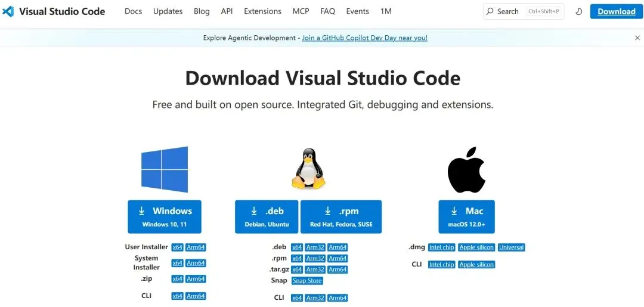Select Linux .tar.gz Arm32 link
Image resolution: width=644 pixels, height=307 pixels.
tap(315, 269)
